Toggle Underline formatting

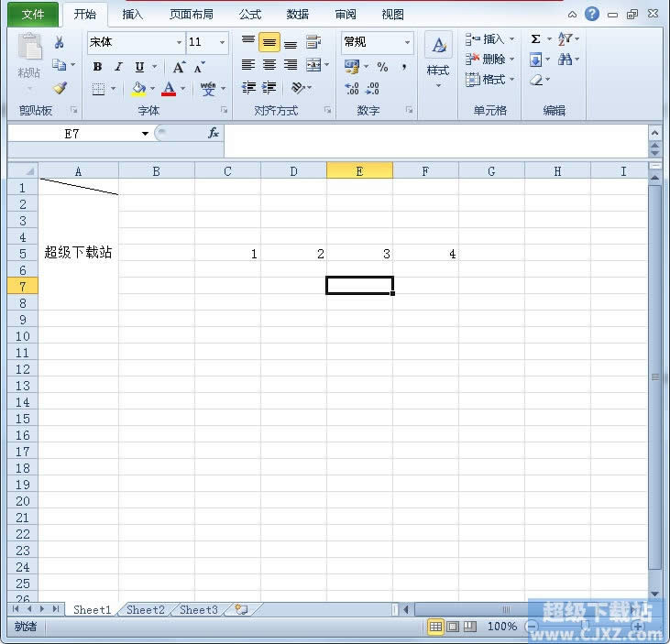tap(139, 67)
